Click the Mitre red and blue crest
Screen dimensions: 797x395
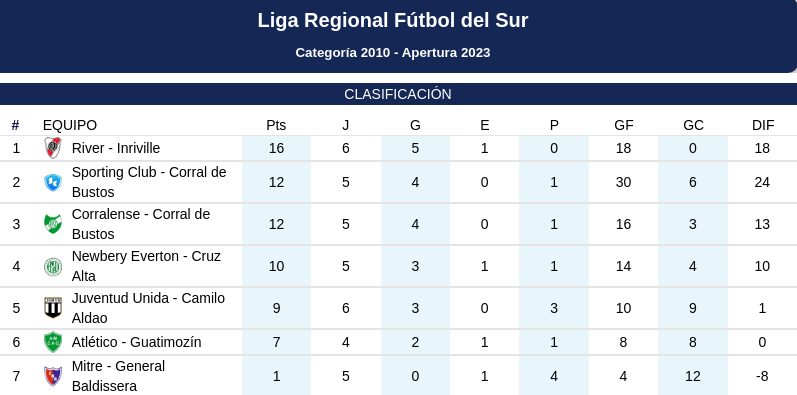click(53, 376)
